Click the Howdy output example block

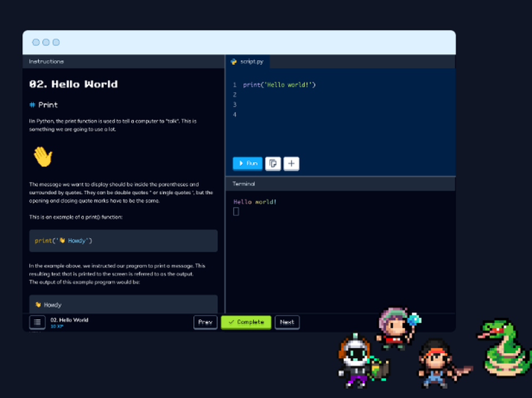123,304
